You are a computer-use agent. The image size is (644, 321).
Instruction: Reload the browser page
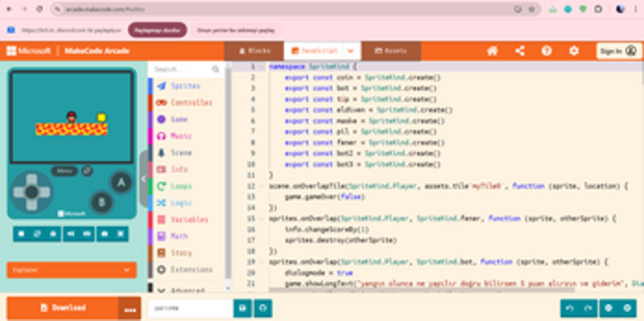click(x=39, y=9)
